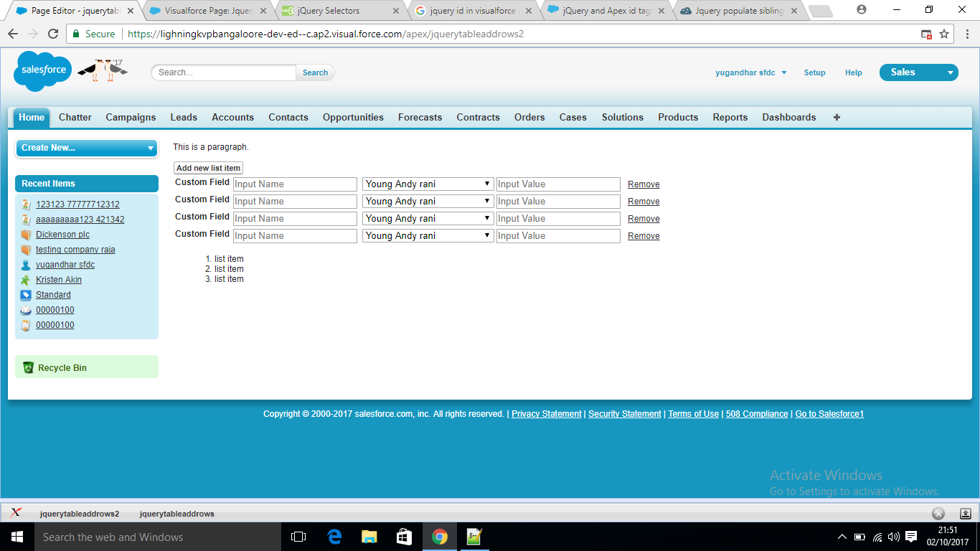Open the 508 Compliance link
Viewport: 980px width, 551px height.
pyautogui.click(x=757, y=414)
